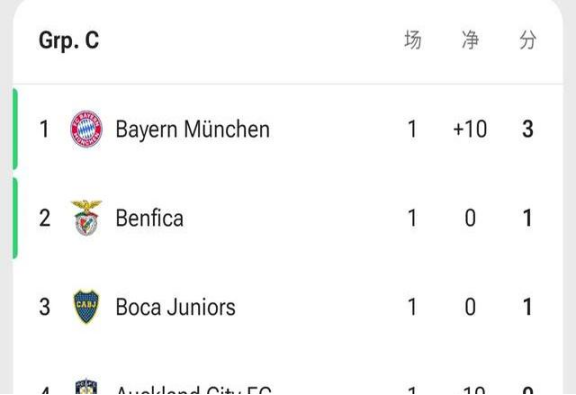
Task: Click Bayern's +10 goal difference value
Action: coord(470,129)
